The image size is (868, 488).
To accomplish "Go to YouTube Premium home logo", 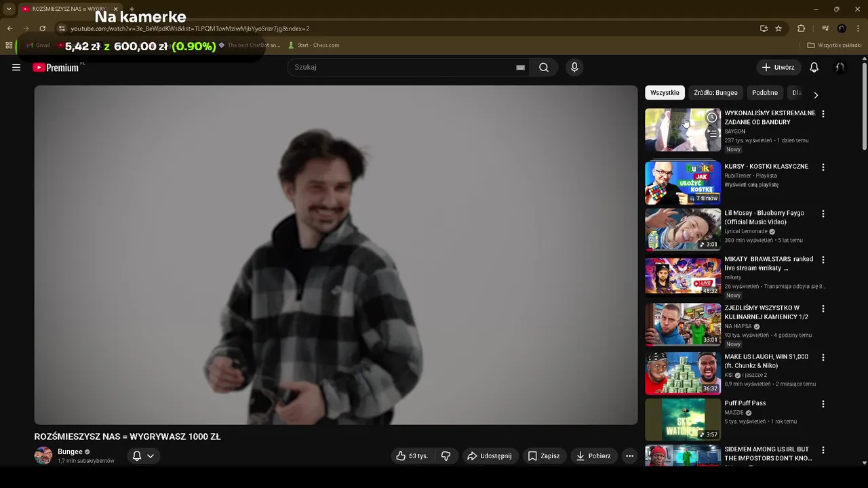I will pos(56,67).
